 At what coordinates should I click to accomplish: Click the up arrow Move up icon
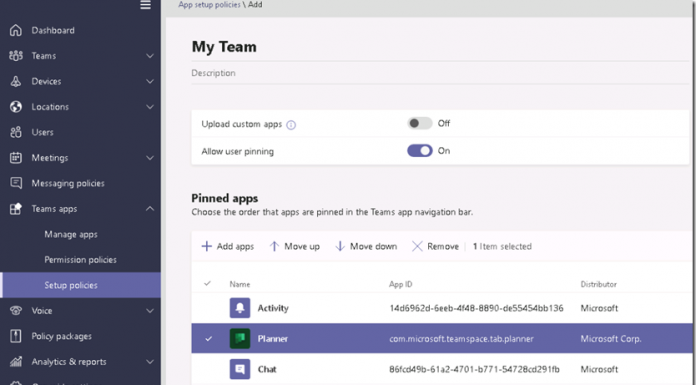click(x=274, y=246)
